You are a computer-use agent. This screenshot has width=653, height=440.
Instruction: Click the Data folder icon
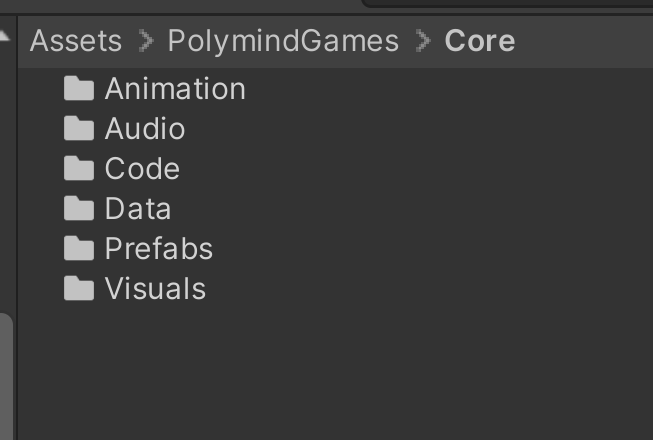78,209
